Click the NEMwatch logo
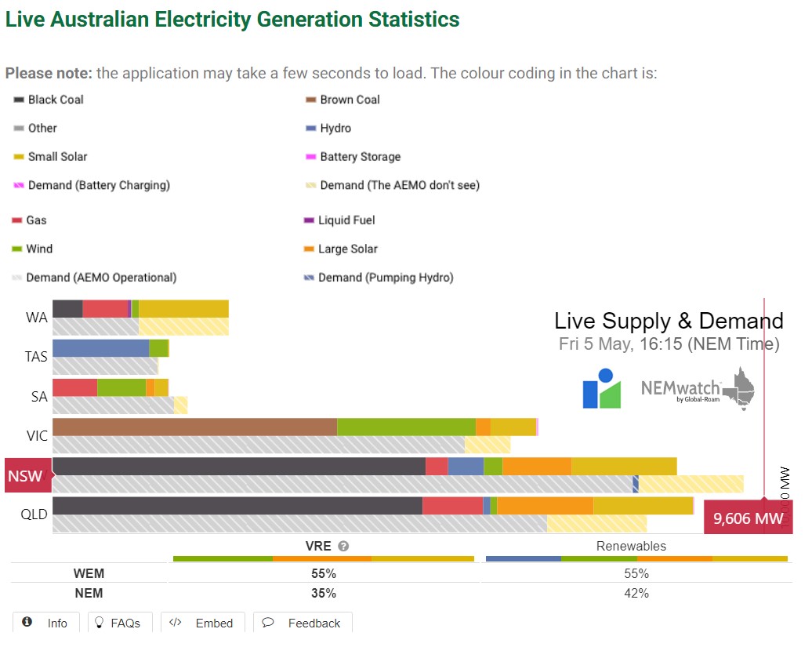Screen dimensions: 812x647 [680, 390]
